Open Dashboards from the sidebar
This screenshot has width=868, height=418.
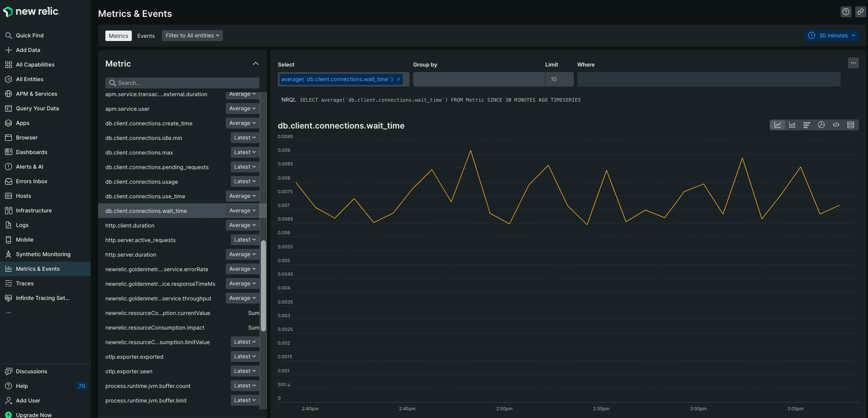31,152
